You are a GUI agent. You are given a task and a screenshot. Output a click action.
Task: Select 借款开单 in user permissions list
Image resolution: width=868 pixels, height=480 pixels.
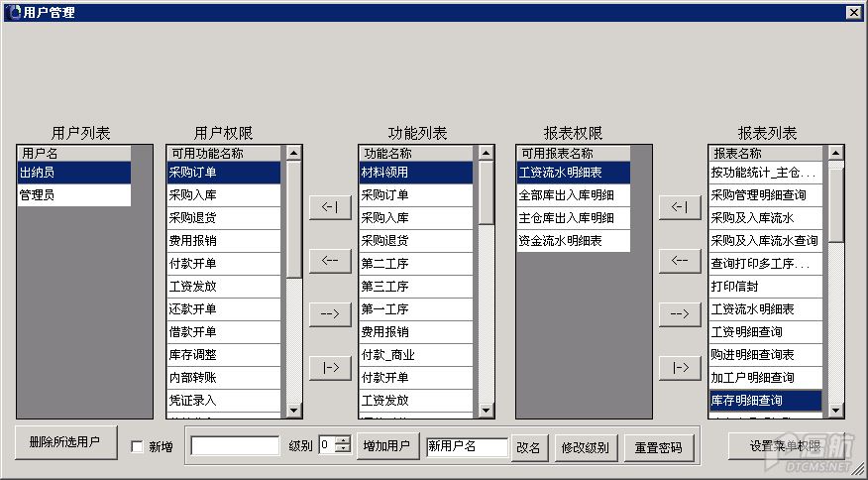[224, 331]
